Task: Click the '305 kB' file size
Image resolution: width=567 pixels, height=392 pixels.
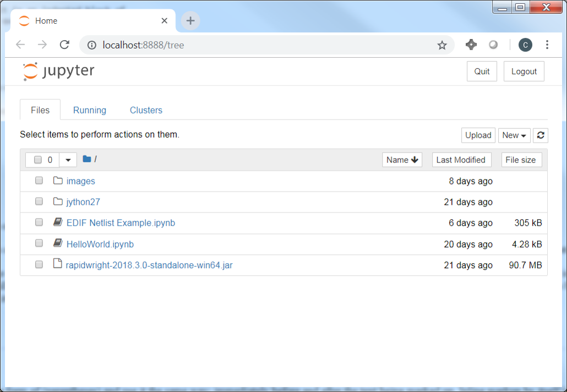Action: pyautogui.click(x=528, y=223)
